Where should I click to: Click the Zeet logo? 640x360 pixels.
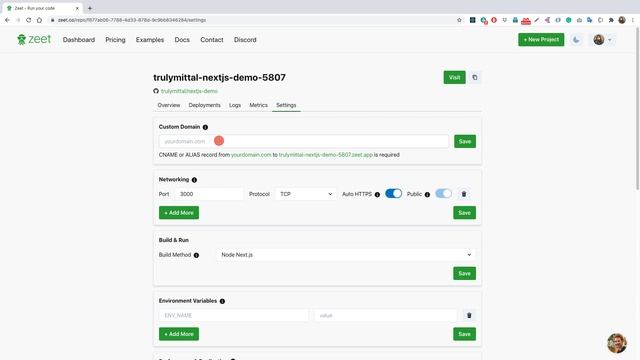tap(34, 40)
